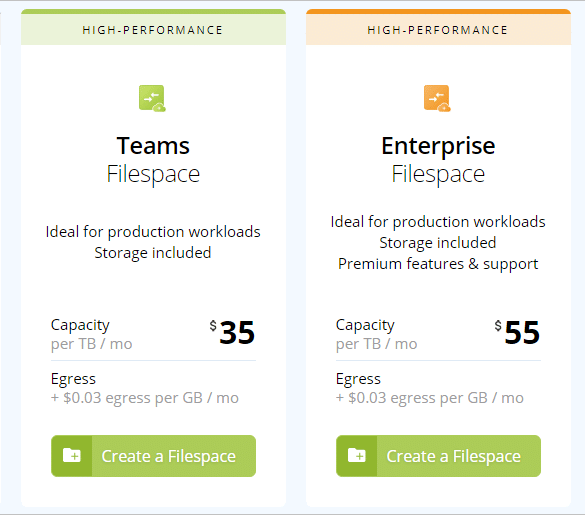Viewport: 585px width, 515px height.
Task: Click the folder-plus icon on Teams button
Action: point(72,456)
